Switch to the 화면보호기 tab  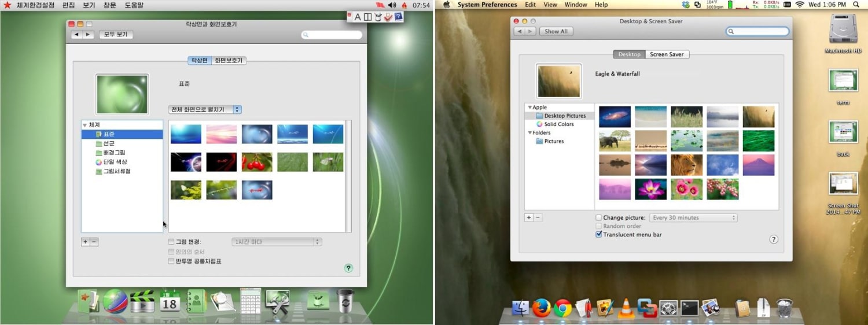(x=229, y=60)
